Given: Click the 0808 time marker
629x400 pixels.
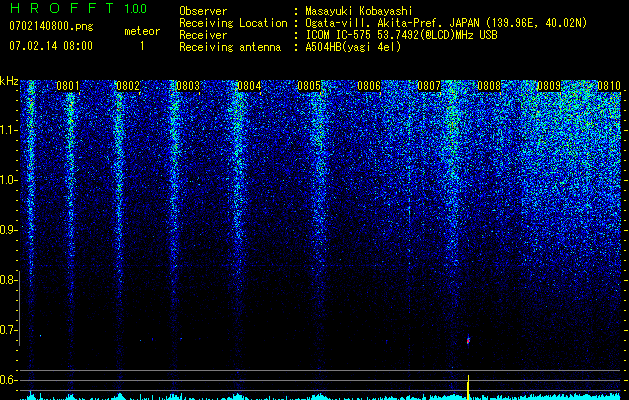Looking at the screenshot, I should tap(489, 86).
